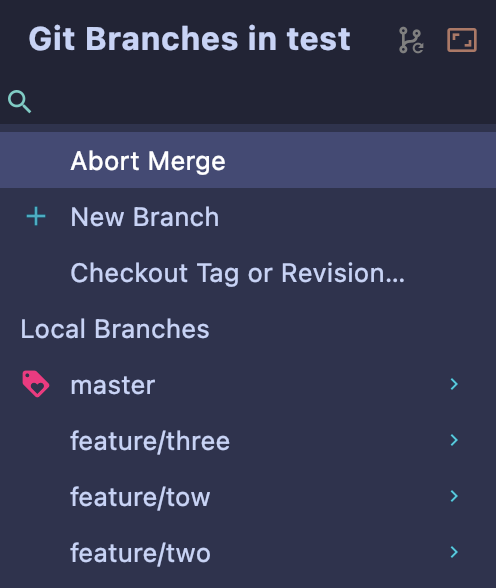Click the magnifier search icon
496x588 pixels.
19,101
